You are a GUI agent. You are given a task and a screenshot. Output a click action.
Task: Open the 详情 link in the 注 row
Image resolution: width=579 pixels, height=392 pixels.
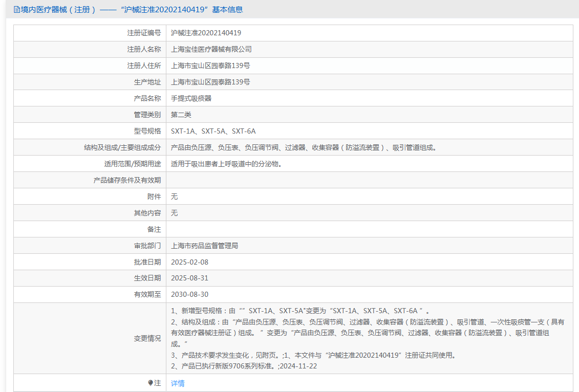pyautogui.click(x=178, y=383)
